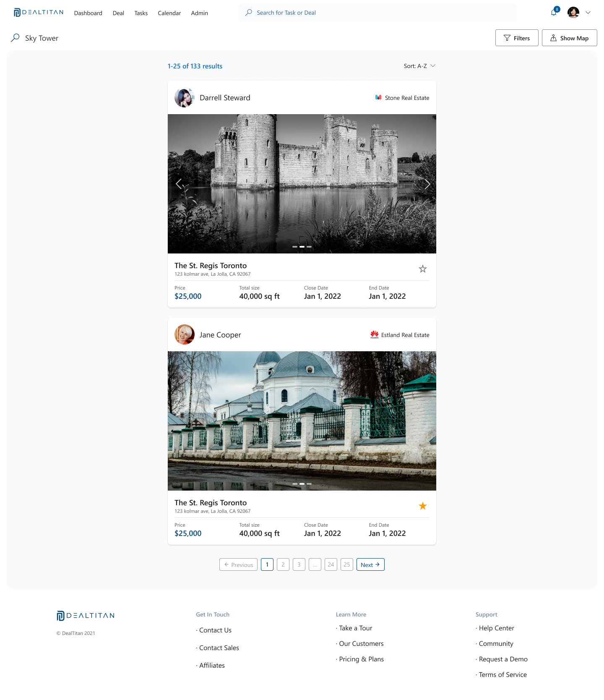Select page 2 in pagination
This screenshot has height=700, width=604.
coord(283,564)
